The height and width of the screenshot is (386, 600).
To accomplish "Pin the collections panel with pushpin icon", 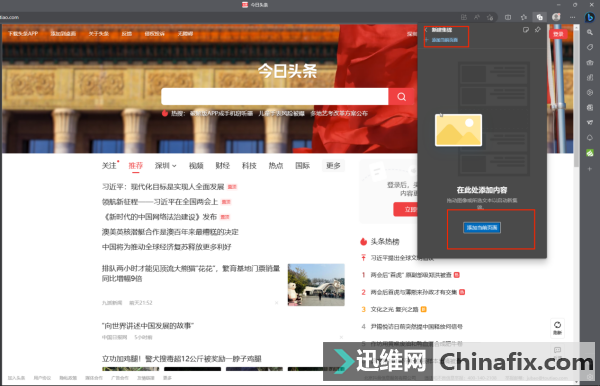I will (538, 30).
